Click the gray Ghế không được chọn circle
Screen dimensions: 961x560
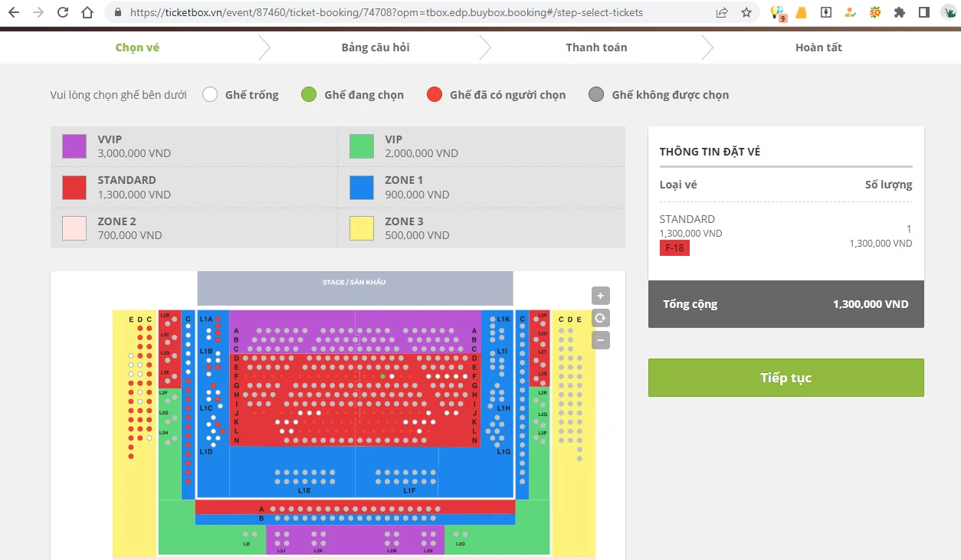coord(596,95)
